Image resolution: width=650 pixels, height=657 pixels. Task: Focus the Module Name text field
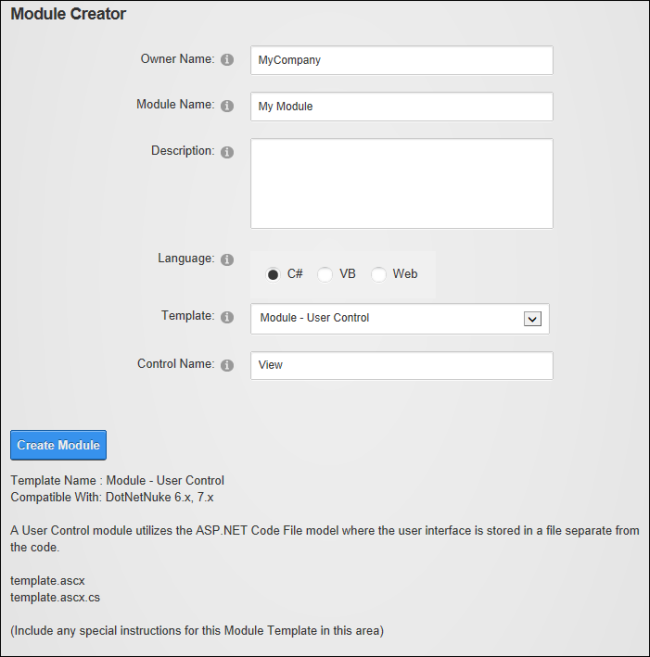(402, 106)
